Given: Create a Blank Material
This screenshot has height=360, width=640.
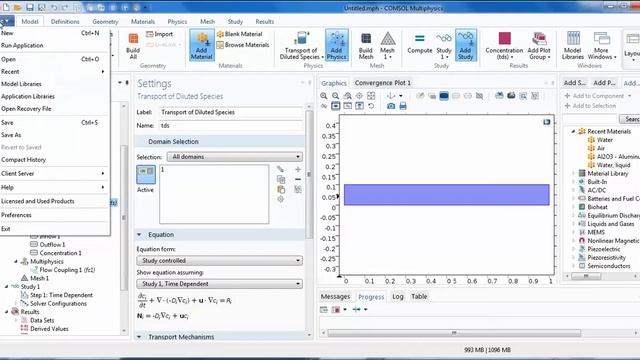Looking at the screenshot, I should click(240, 34).
